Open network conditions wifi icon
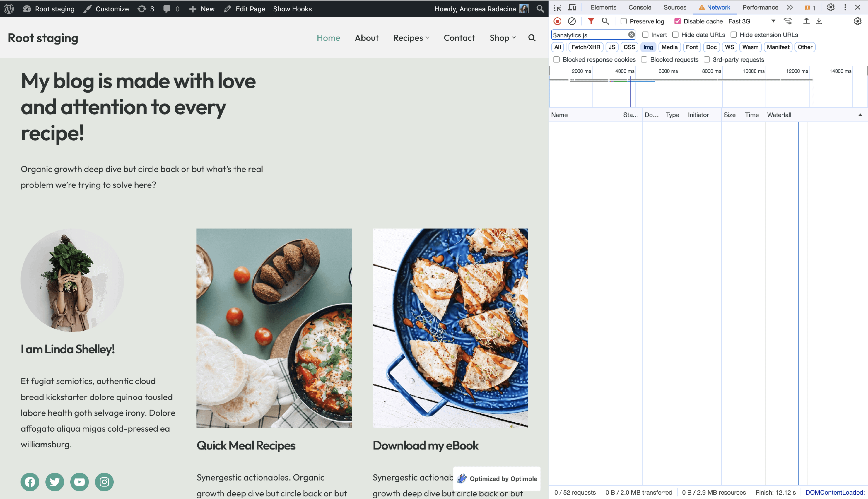This screenshot has height=499, width=868. tap(788, 21)
